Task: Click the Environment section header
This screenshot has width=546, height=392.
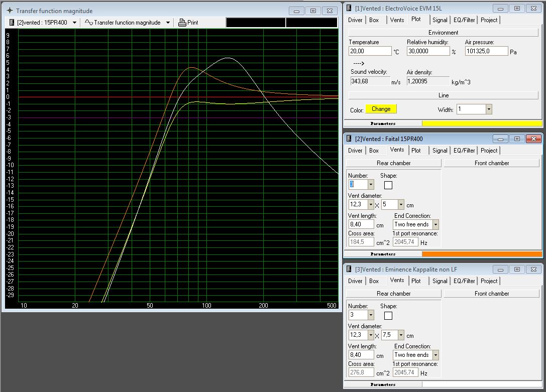Action: [443, 33]
